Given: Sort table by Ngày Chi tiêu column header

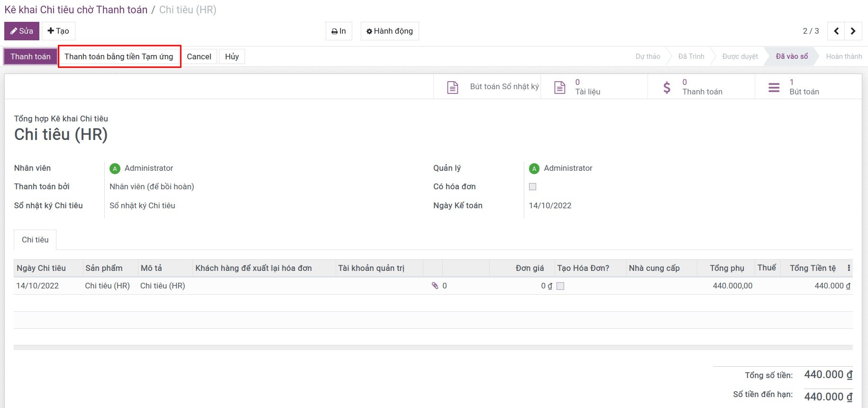Looking at the screenshot, I should pyautogui.click(x=41, y=268).
